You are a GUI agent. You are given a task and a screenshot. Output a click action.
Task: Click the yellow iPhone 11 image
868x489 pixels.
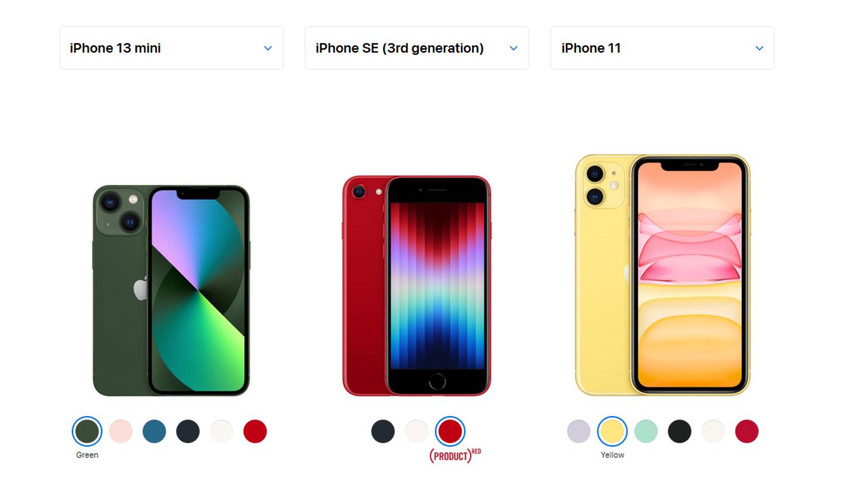point(663,275)
